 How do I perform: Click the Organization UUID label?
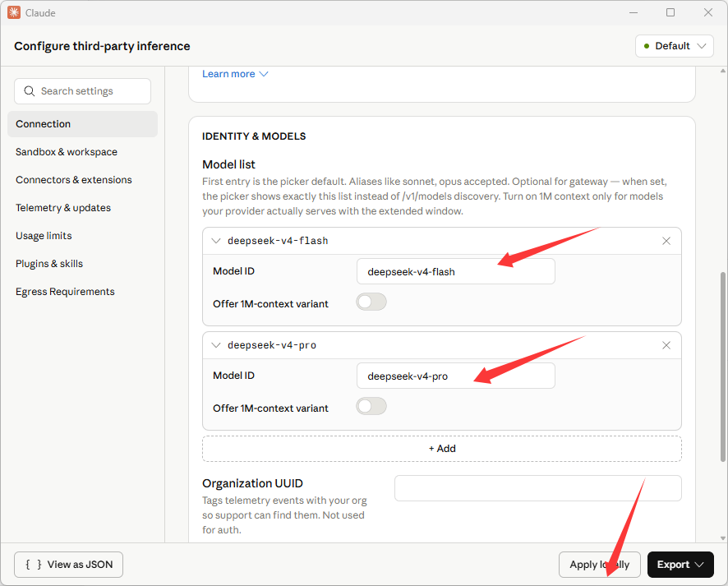(252, 483)
